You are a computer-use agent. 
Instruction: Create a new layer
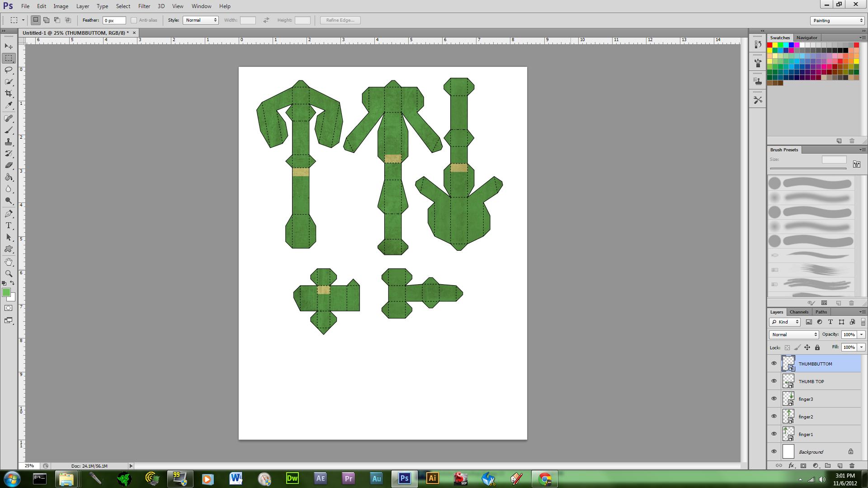click(840, 465)
